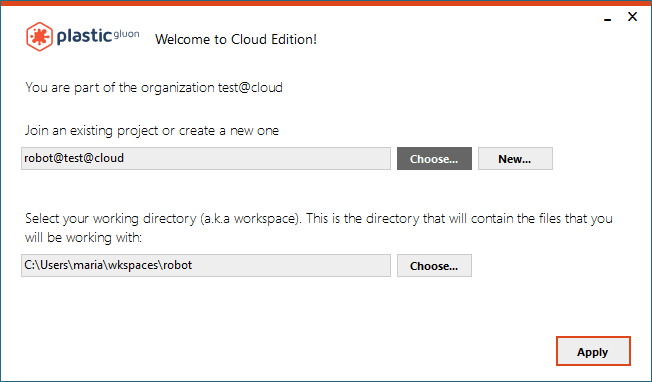Create a project with the New... button
652x382 pixels.
point(515,158)
